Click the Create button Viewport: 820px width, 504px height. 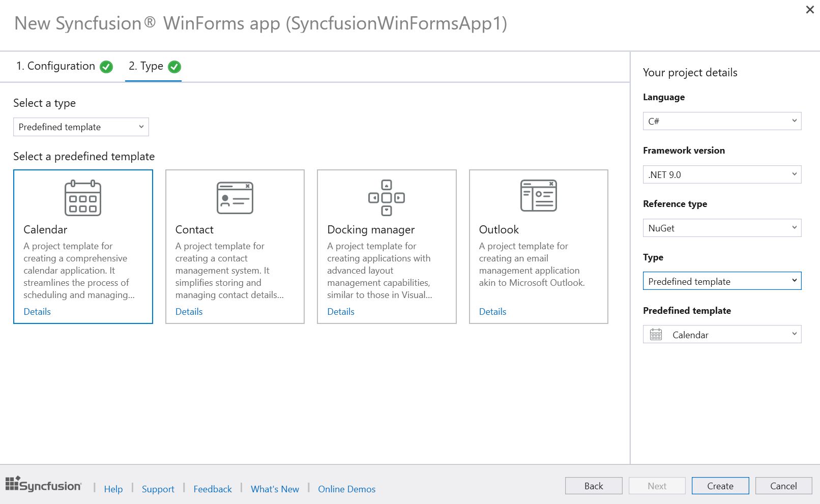pos(720,486)
